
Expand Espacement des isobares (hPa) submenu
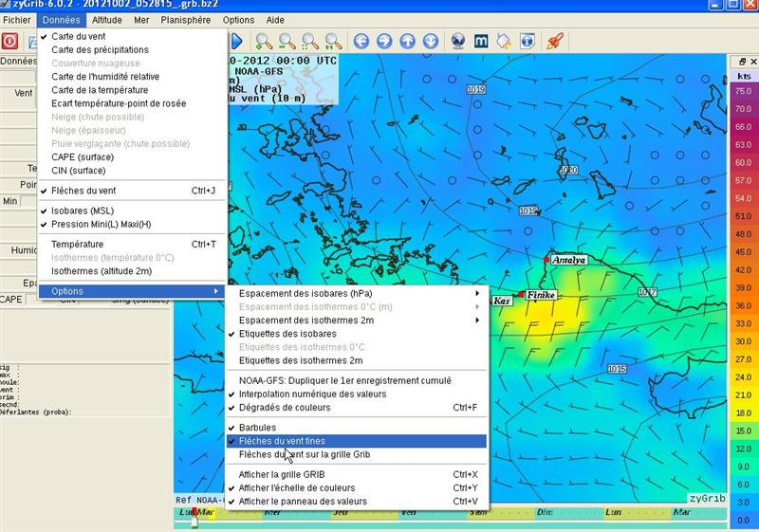point(357,294)
